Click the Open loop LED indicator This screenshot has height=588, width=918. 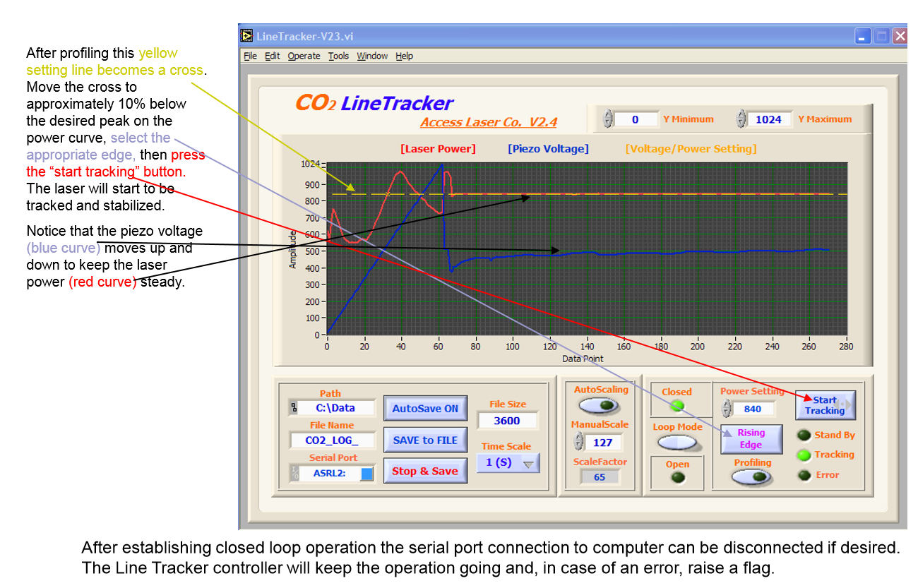[x=676, y=476]
